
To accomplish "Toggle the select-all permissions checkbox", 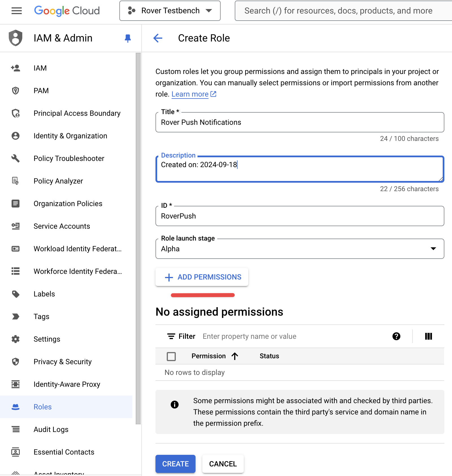I will [171, 357].
